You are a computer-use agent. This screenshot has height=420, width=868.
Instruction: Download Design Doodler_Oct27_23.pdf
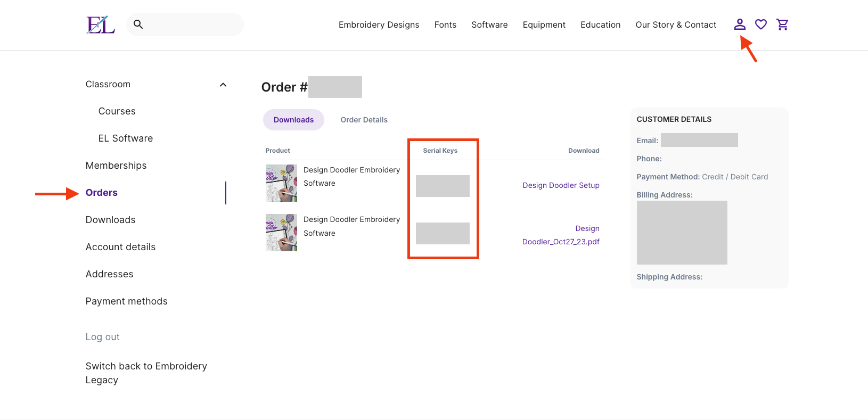pos(561,235)
